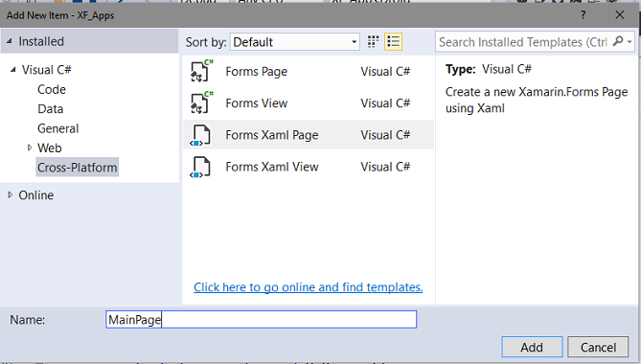Focus the Name field containing MainPage
641x364 pixels.
(262, 320)
